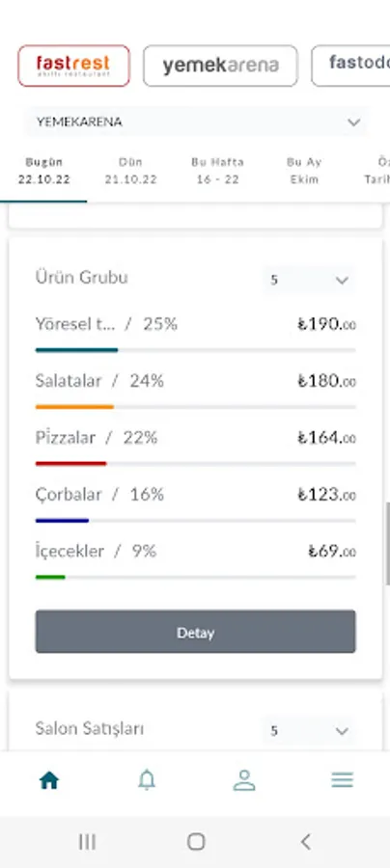Image resolution: width=390 pixels, height=868 pixels.
Task: Open the hamburger menu icon
Action: (x=342, y=780)
